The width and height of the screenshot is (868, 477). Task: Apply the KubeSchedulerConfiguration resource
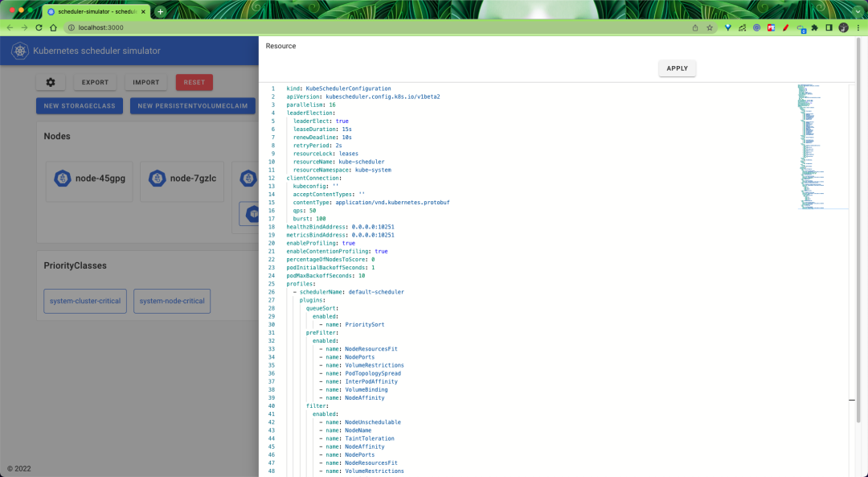677,68
